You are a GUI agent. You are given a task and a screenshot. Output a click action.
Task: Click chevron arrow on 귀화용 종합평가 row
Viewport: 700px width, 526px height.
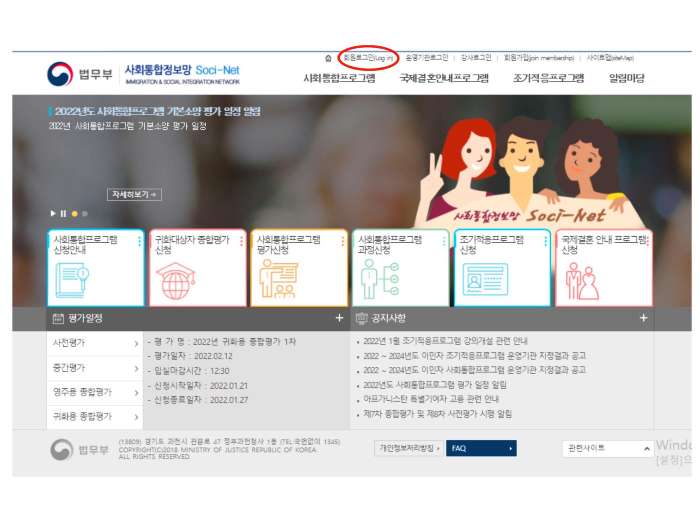pos(136,417)
